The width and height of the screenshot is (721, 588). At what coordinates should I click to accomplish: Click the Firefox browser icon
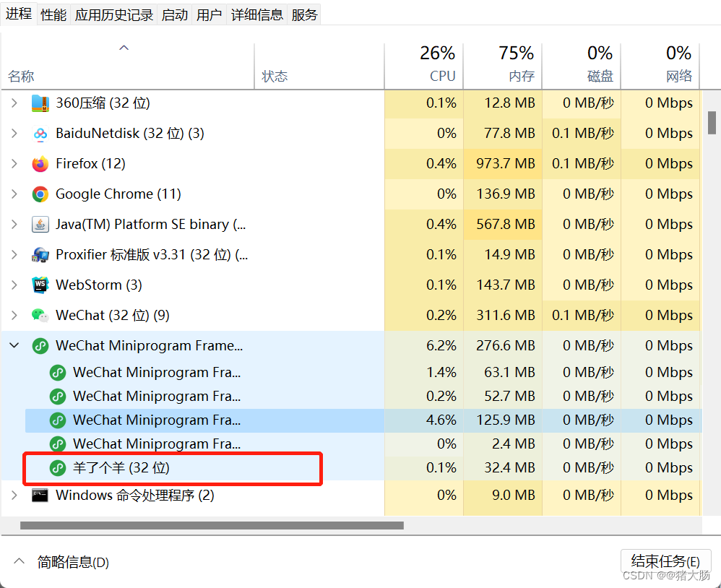pos(40,164)
